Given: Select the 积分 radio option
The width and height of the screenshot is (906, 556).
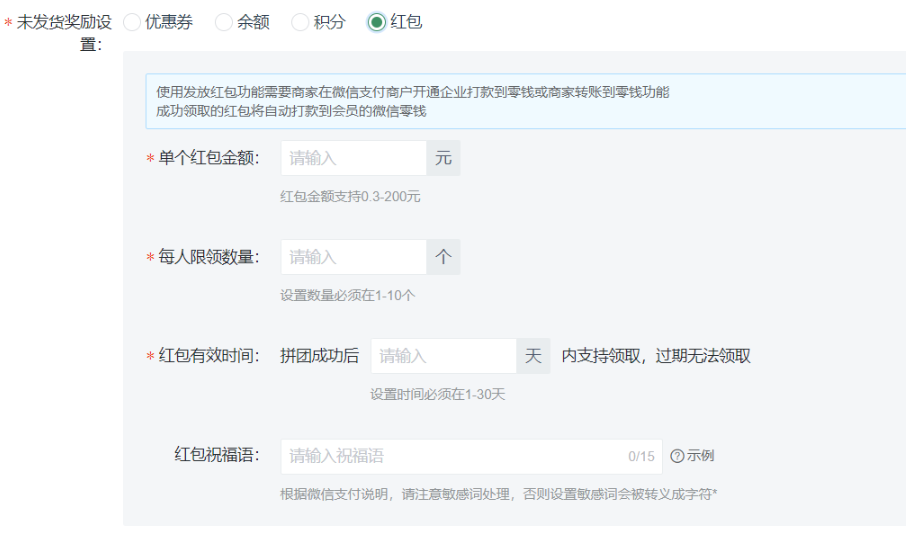Looking at the screenshot, I should (x=300, y=22).
